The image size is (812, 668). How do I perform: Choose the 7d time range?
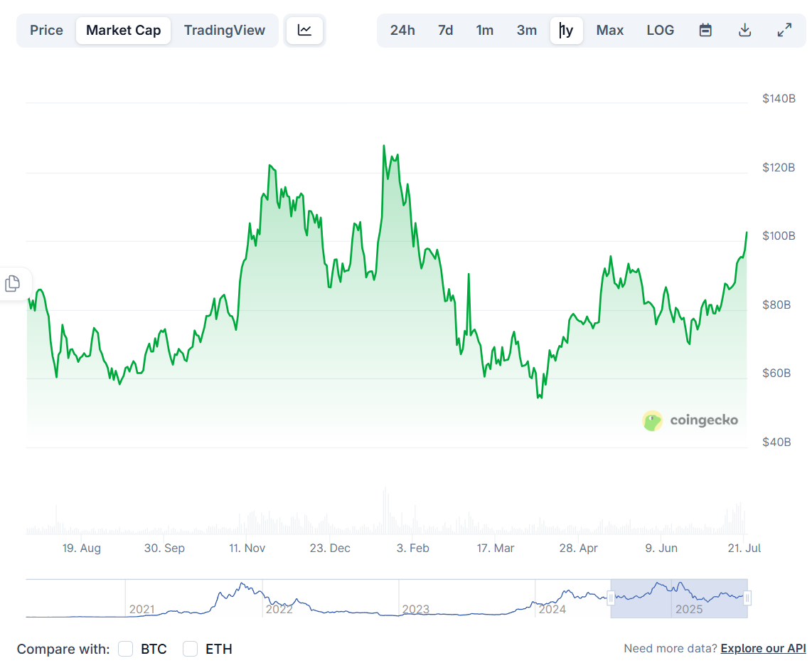coord(445,31)
